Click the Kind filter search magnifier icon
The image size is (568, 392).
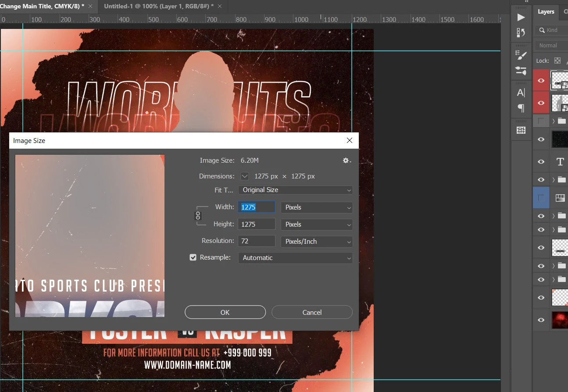point(542,30)
